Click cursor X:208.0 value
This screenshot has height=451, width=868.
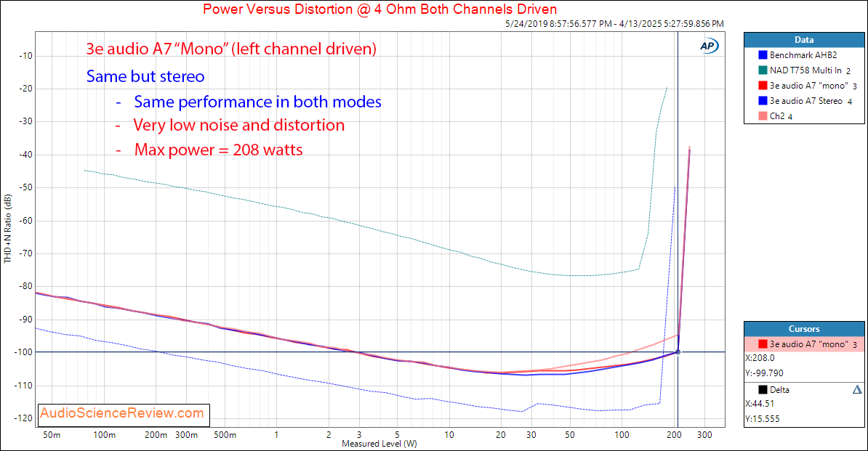[x=760, y=358]
